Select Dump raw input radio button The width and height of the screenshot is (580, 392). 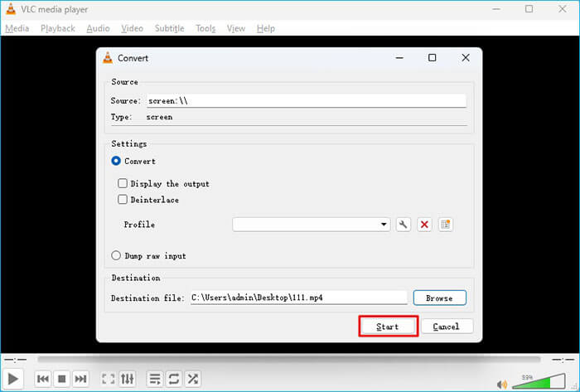(x=116, y=255)
